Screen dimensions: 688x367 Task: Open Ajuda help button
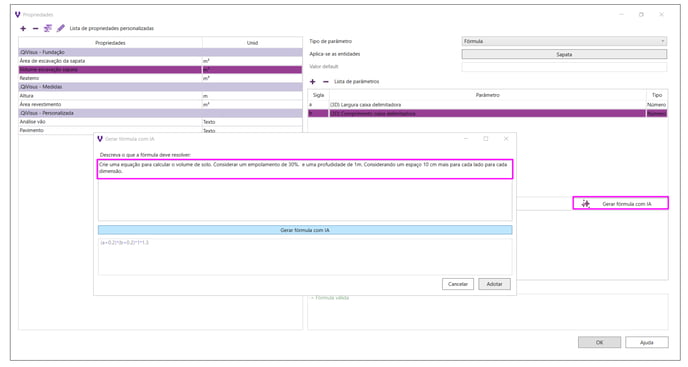click(x=647, y=342)
